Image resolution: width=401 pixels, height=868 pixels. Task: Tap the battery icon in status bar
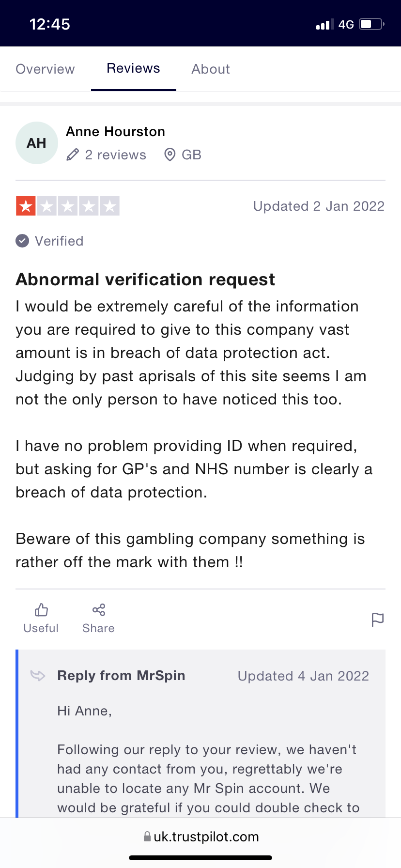click(371, 24)
